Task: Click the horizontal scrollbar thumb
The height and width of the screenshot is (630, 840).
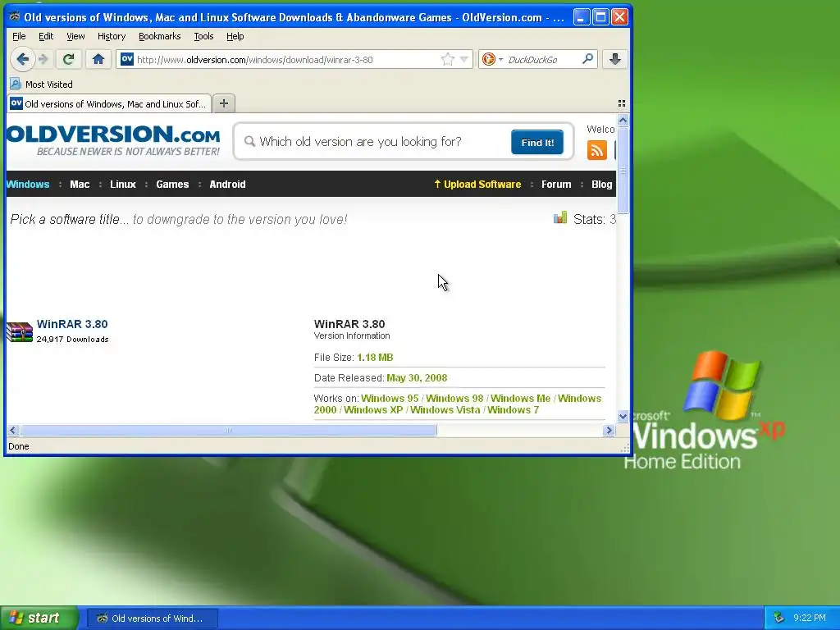Action: coord(229,430)
